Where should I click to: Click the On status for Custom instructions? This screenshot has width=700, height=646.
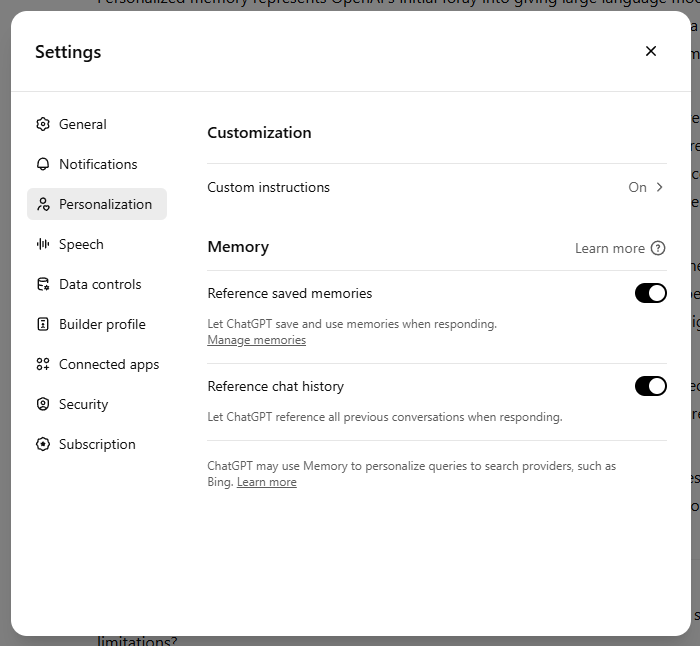[638, 187]
